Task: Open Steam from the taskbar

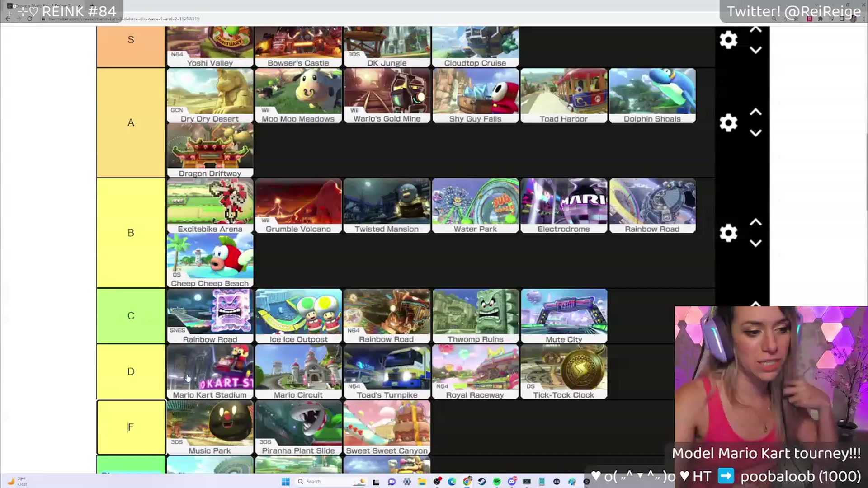Action: click(482, 482)
